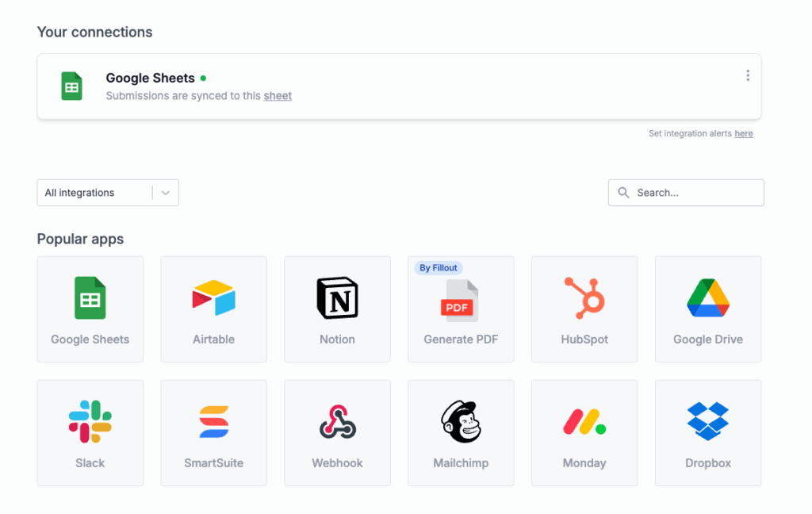Open the Monday integration icon
The height and width of the screenshot is (514, 812).
584,422
